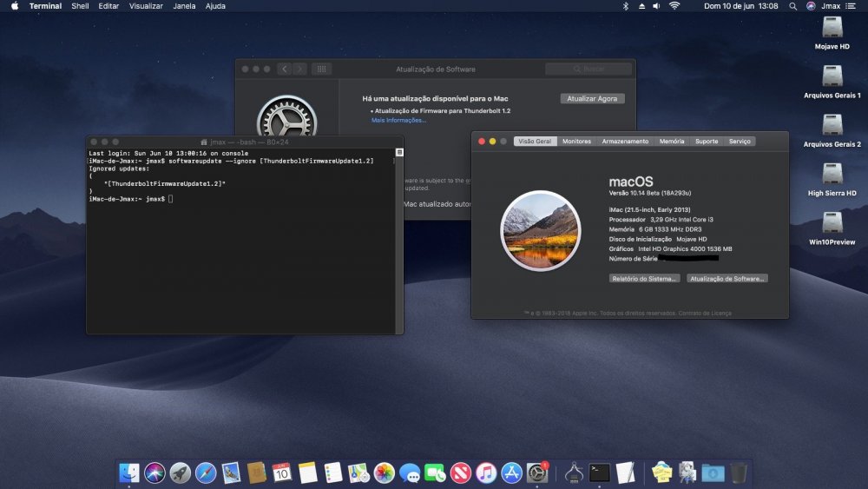Click eject icon in menu bar
Viewport: 868px width, 489px height.
click(x=641, y=6)
